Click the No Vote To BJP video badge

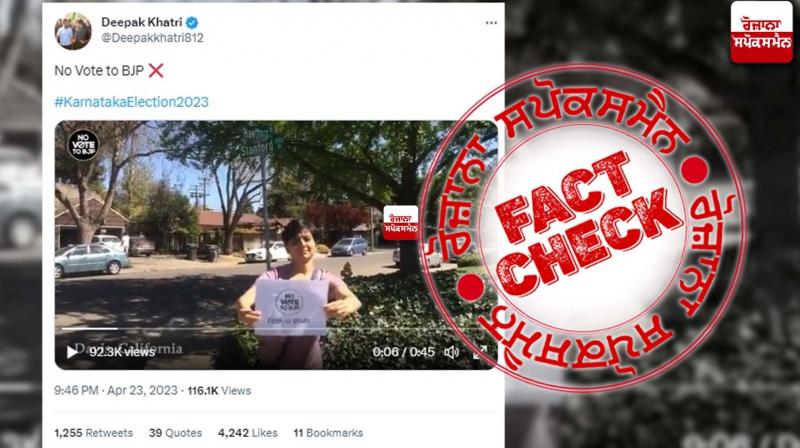[83, 145]
